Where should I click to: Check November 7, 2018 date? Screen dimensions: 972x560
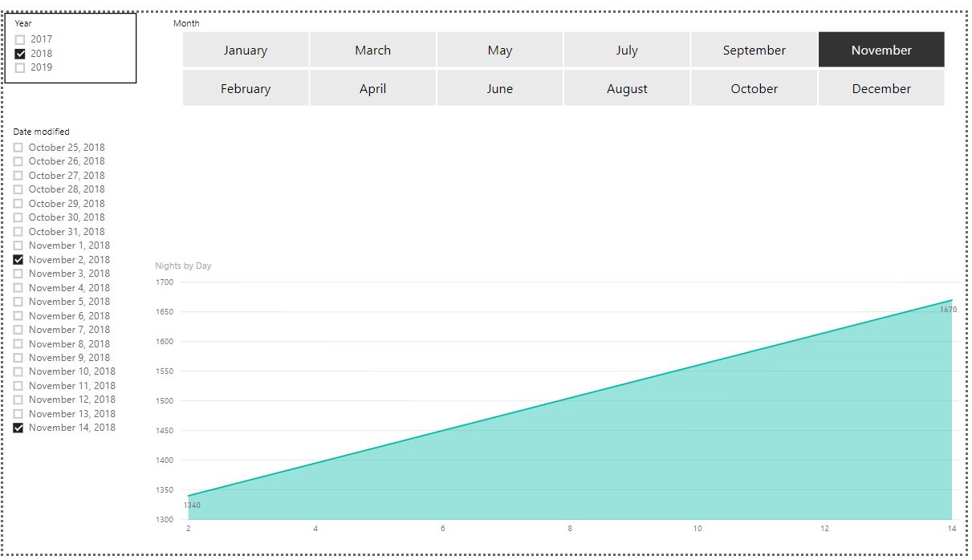pos(18,330)
